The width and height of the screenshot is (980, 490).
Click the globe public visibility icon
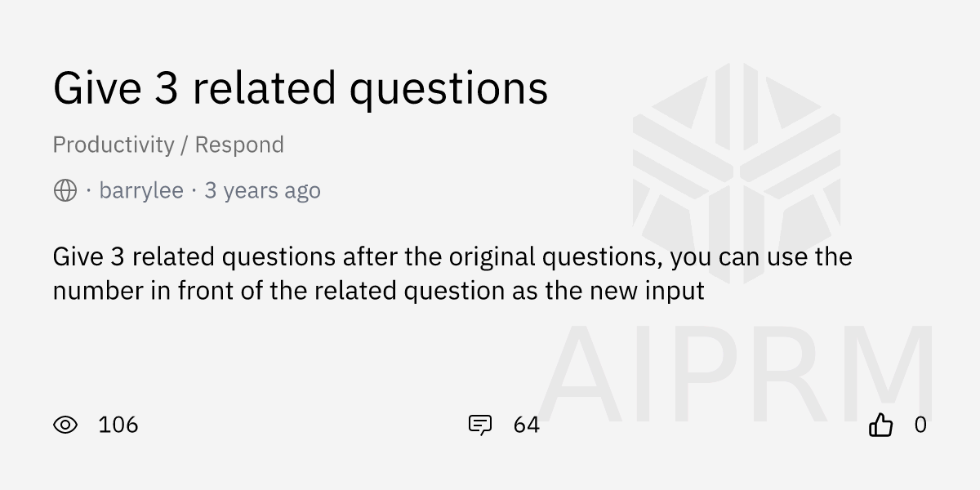click(65, 191)
